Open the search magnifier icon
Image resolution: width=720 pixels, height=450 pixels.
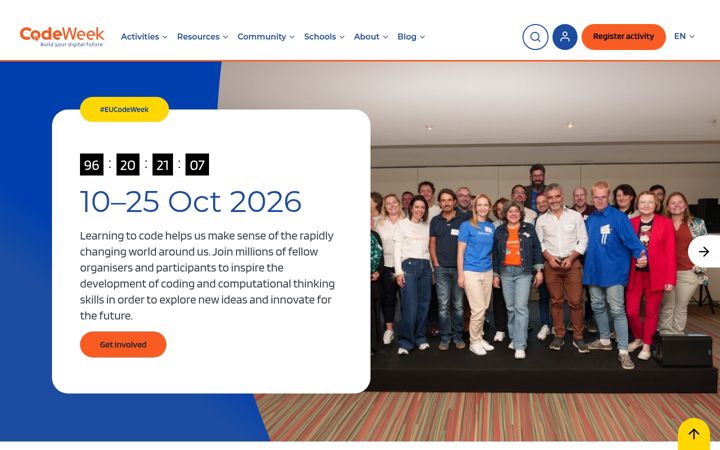point(535,37)
